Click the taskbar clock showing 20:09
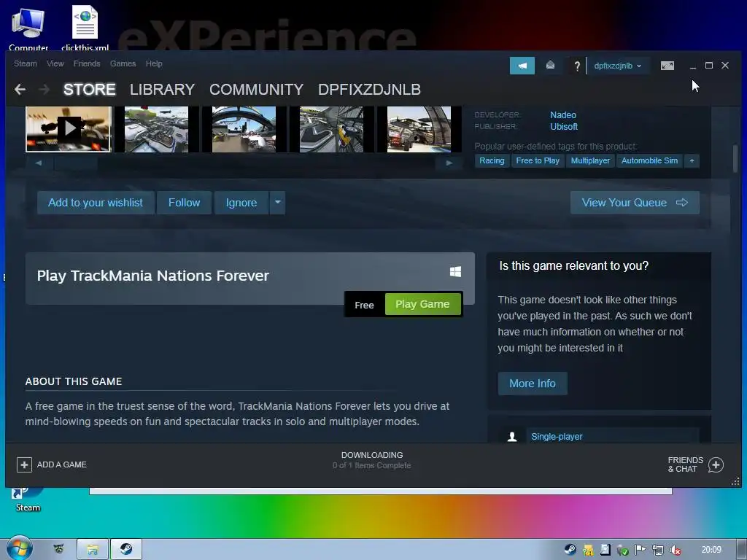Screen dimensions: 747x560 [x=711, y=550]
